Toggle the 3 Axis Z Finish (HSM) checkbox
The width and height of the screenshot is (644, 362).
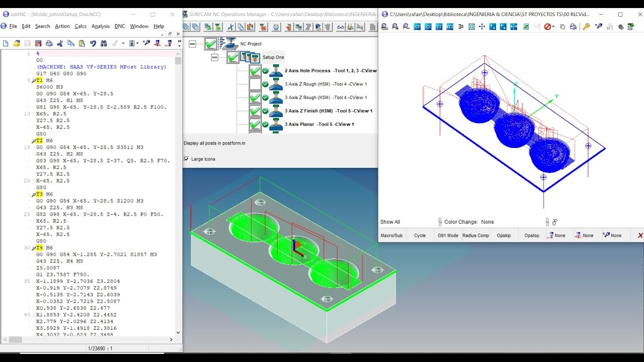(255, 111)
